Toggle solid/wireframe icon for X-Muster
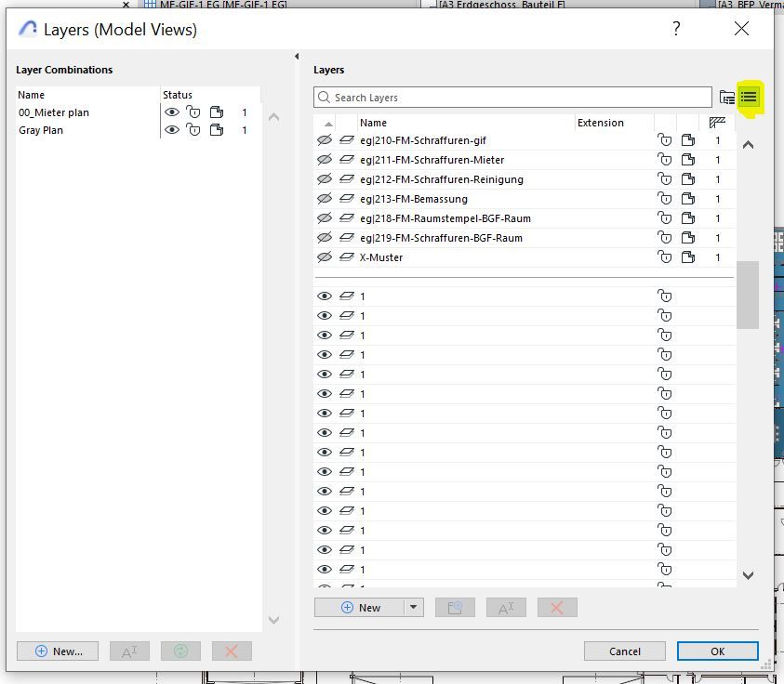784x684 pixels. pyautogui.click(x=688, y=257)
